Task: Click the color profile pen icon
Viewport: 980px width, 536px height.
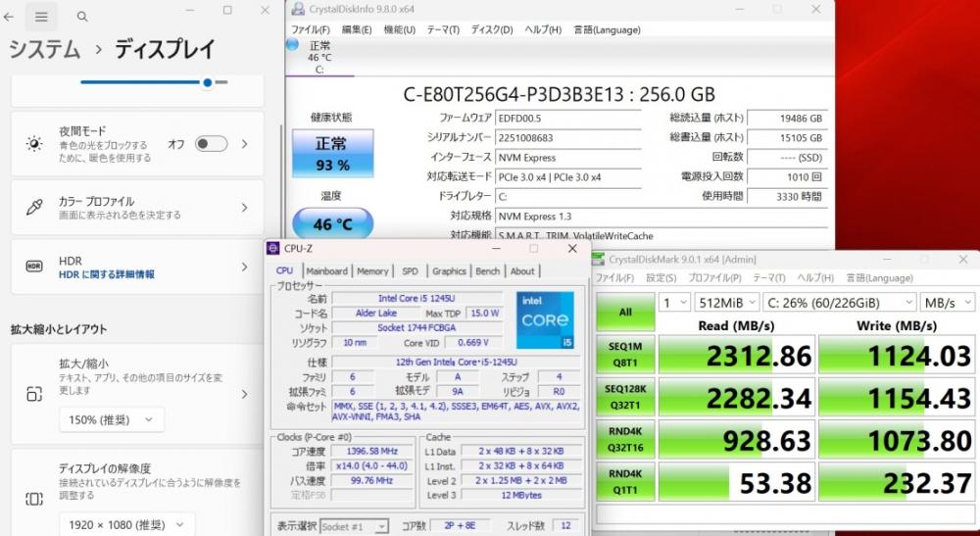Action: pos(33,208)
